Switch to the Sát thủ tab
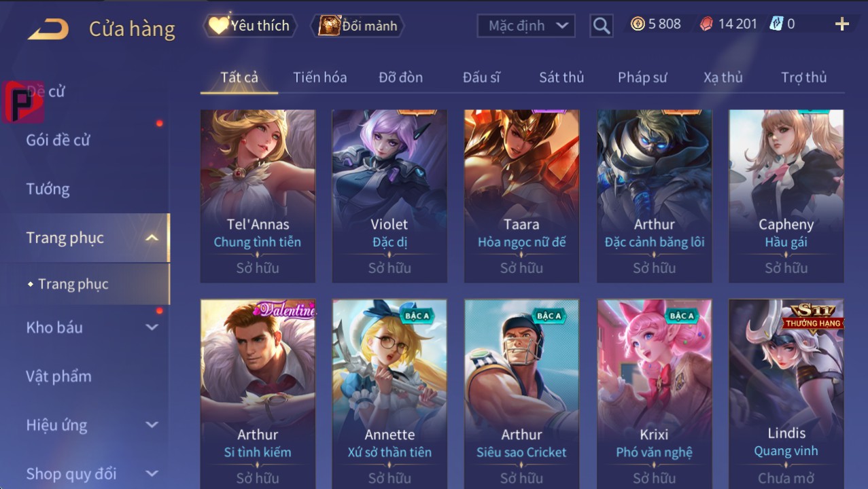The width and height of the screenshot is (868, 489). 561,77
